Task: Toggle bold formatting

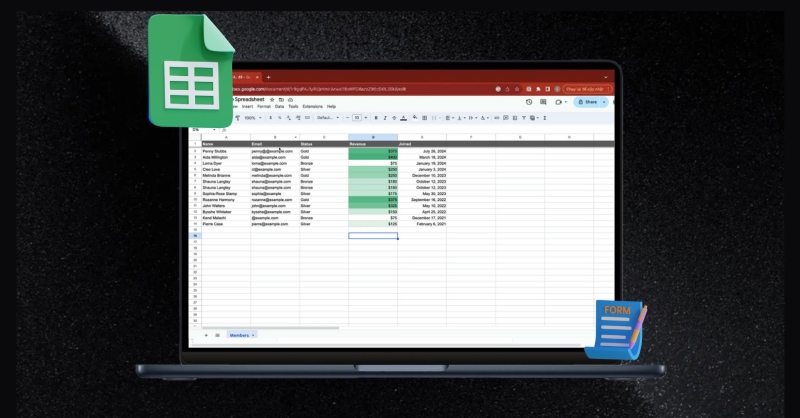Action: click(x=376, y=118)
